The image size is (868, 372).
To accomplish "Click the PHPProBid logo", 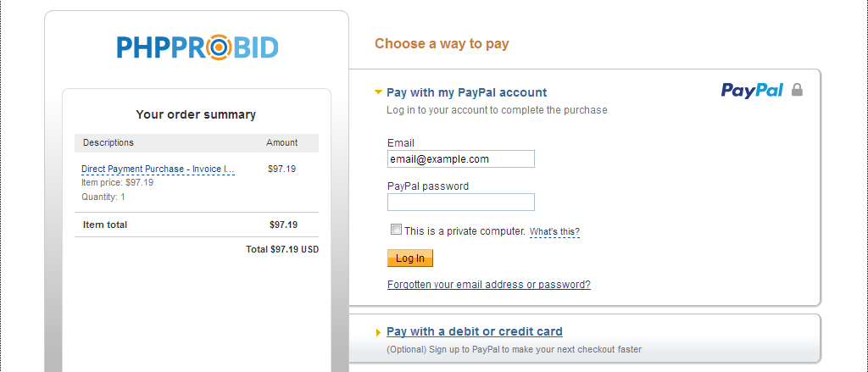I will coord(197,47).
